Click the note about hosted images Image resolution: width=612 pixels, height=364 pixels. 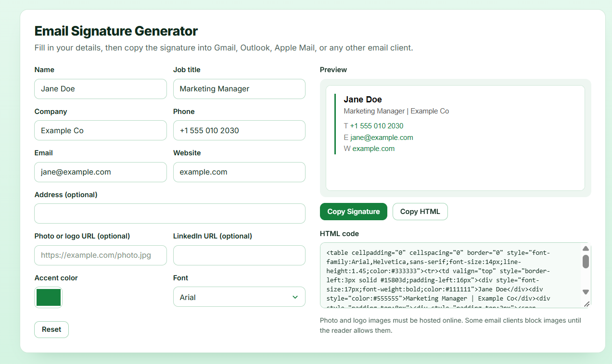pos(450,326)
